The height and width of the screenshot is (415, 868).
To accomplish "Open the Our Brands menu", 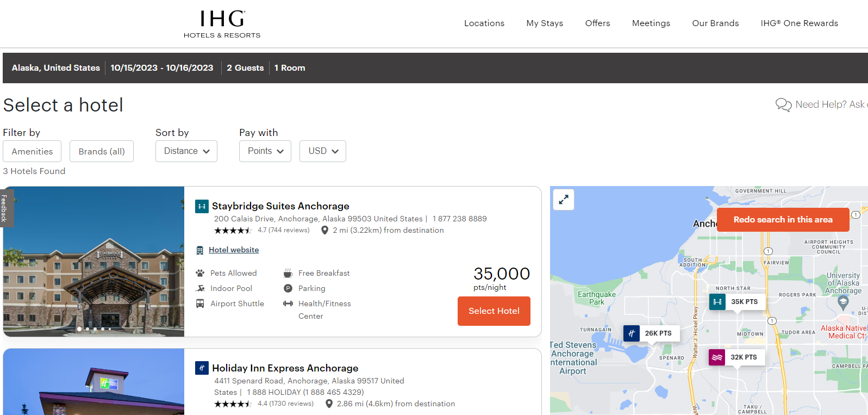I will coord(715,23).
